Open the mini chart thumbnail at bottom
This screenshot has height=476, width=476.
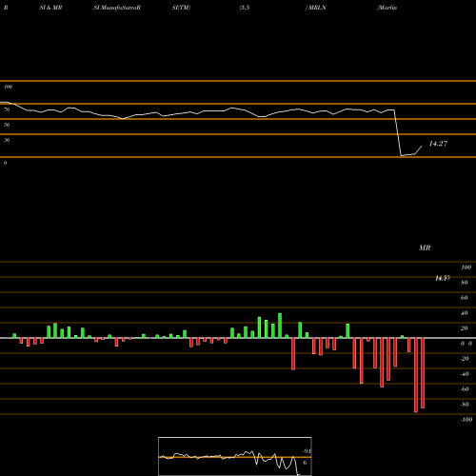tap(235, 456)
